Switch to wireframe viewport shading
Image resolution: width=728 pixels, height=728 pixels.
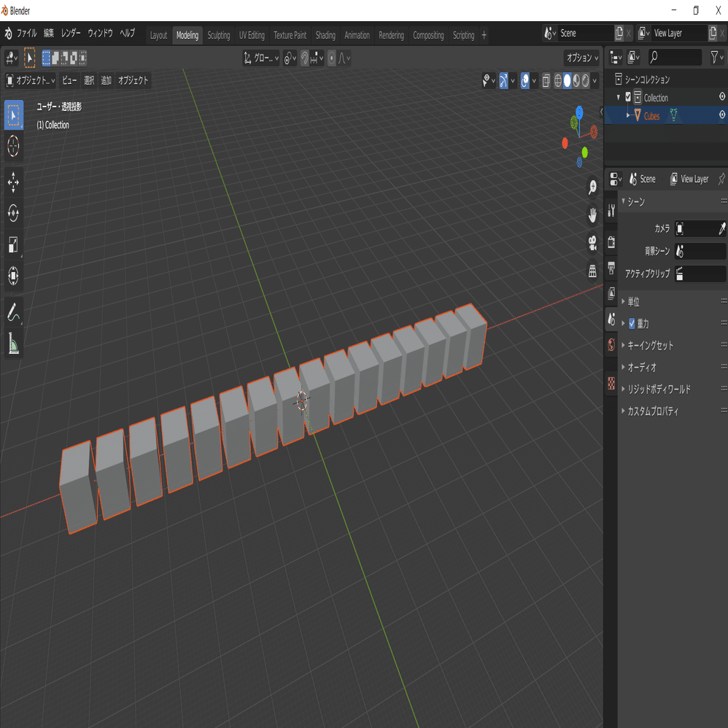point(558,81)
